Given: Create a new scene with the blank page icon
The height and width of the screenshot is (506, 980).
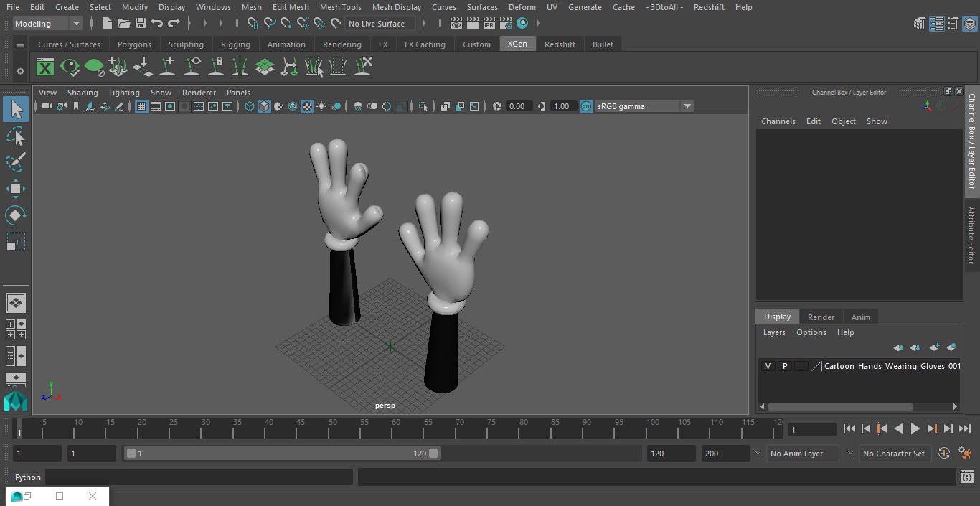Looking at the screenshot, I should [x=107, y=24].
